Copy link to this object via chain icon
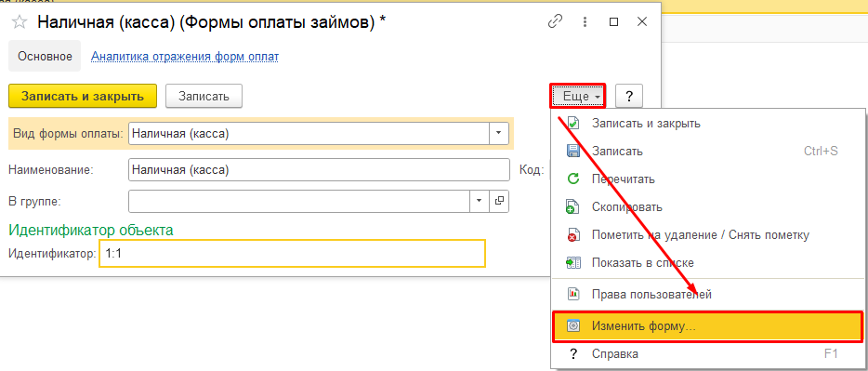This screenshot has width=868, height=371. click(555, 22)
